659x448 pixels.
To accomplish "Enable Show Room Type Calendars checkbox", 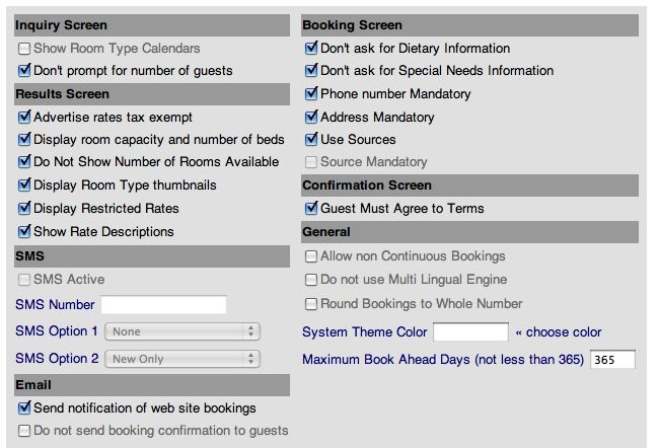I will pyautogui.click(x=24, y=49).
